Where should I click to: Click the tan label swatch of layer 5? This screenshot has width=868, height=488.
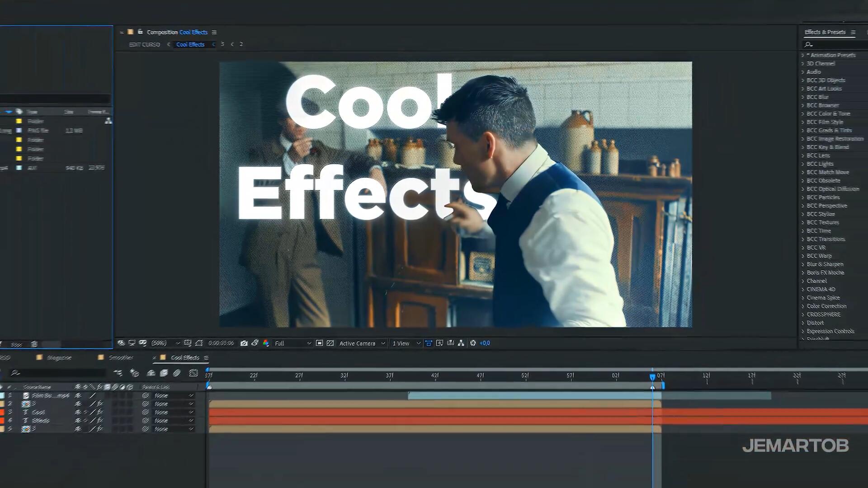click(2, 429)
